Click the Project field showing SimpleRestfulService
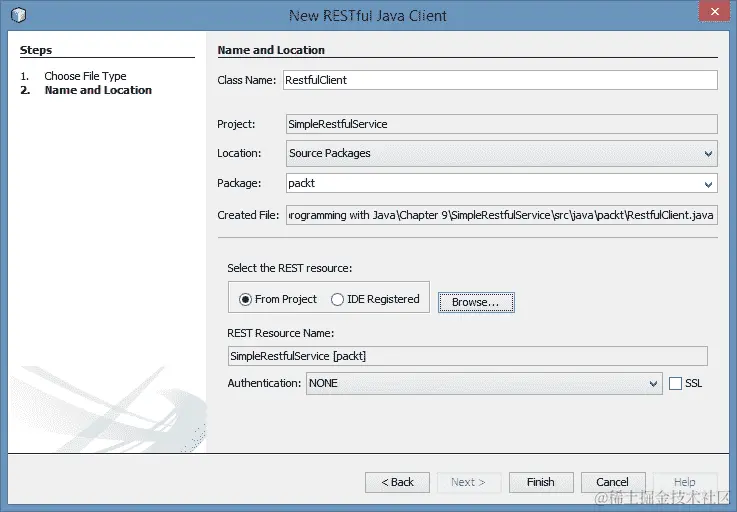 [502, 124]
